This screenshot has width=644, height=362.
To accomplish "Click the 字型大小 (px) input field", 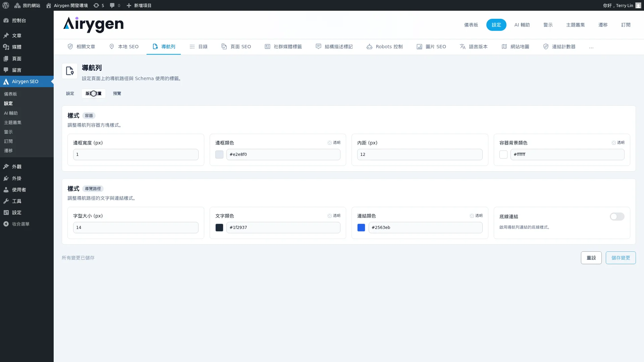I will coord(136,228).
